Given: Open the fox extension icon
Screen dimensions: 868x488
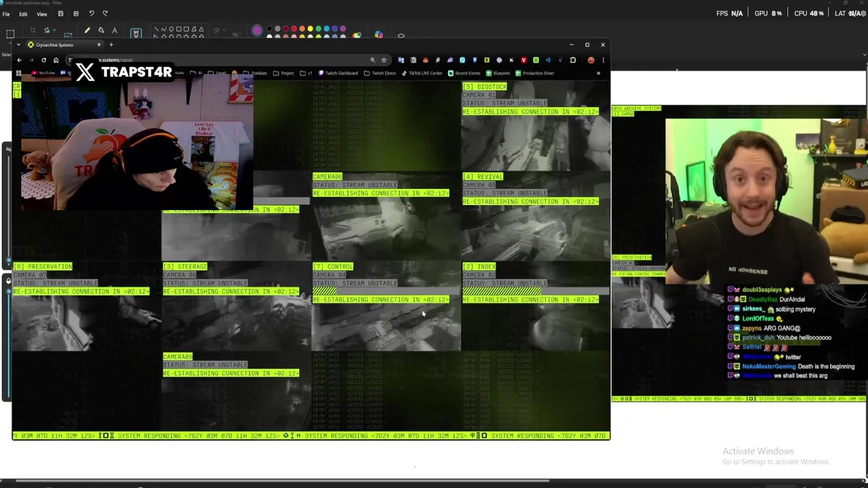Looking at the screenshot, I should (x=425, y=60).
